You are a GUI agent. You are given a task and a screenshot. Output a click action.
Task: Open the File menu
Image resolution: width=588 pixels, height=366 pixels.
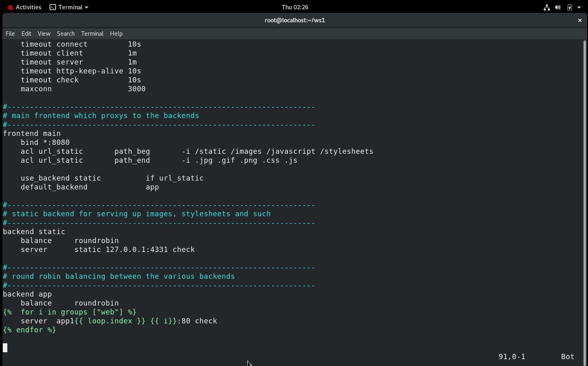pos(10,34)
